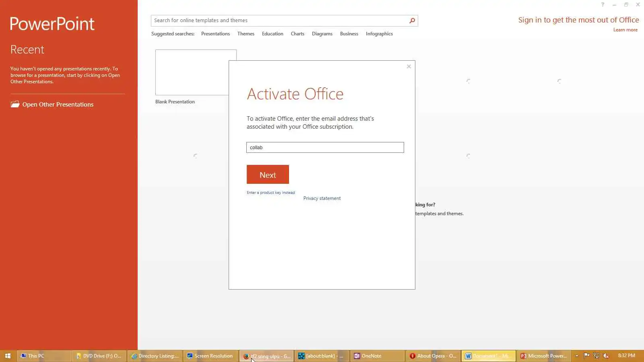This screenshot has width=644, height=362.
Task: Select Charts suggested search
Action: coord(297,34)
